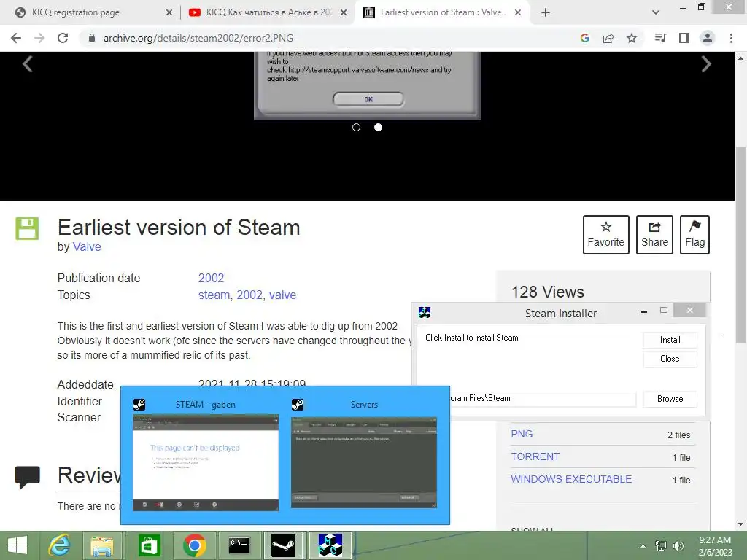Click the Chrome taskbar icon
This screenshot has width=747, height=560.
tap(194, 545)
